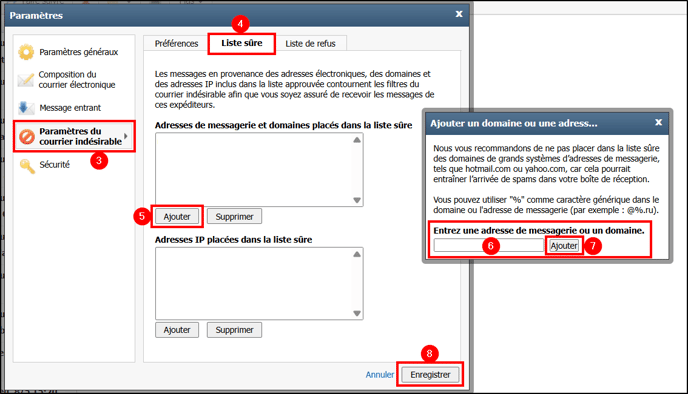Click the address or domain input field
Image resolution: width=688 pixels, height=394 pixels.
(x=489, y=245)
